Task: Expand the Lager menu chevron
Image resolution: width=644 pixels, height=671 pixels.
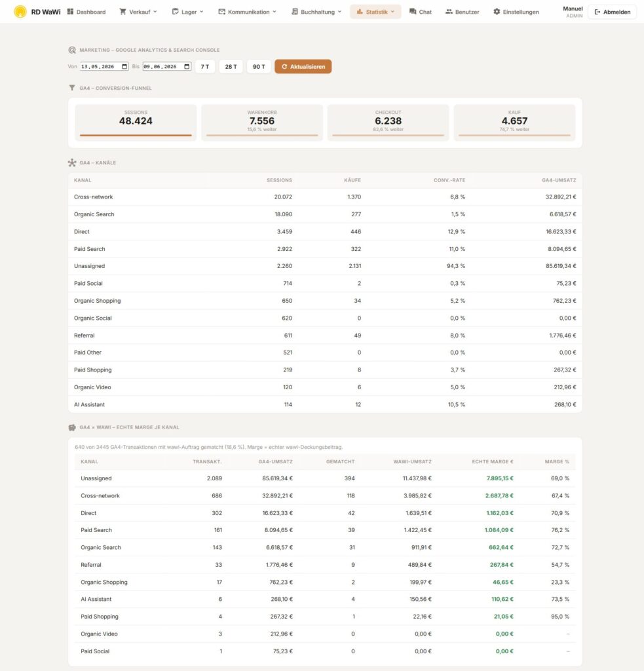Action: pyautogui.click(x=202, y=12)
